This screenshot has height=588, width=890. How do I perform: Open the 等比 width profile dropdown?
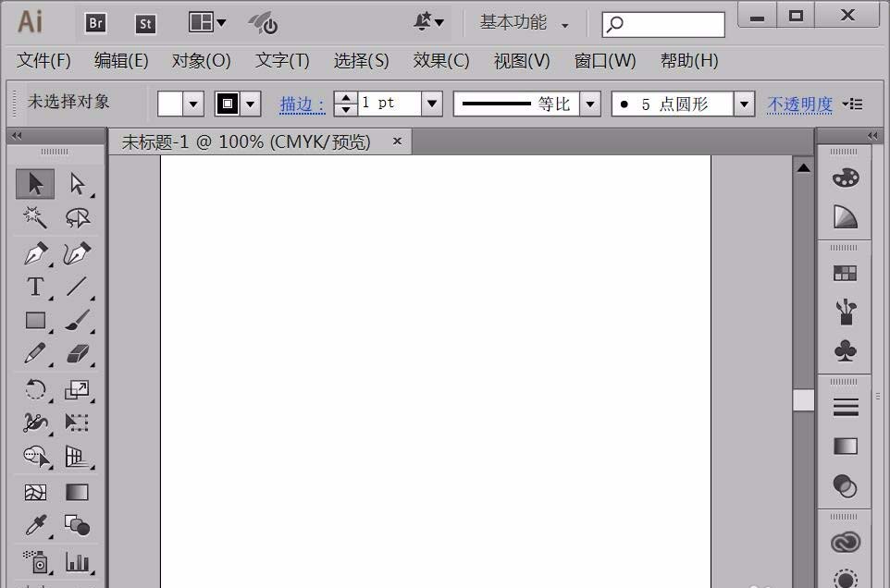coord(590,104)
